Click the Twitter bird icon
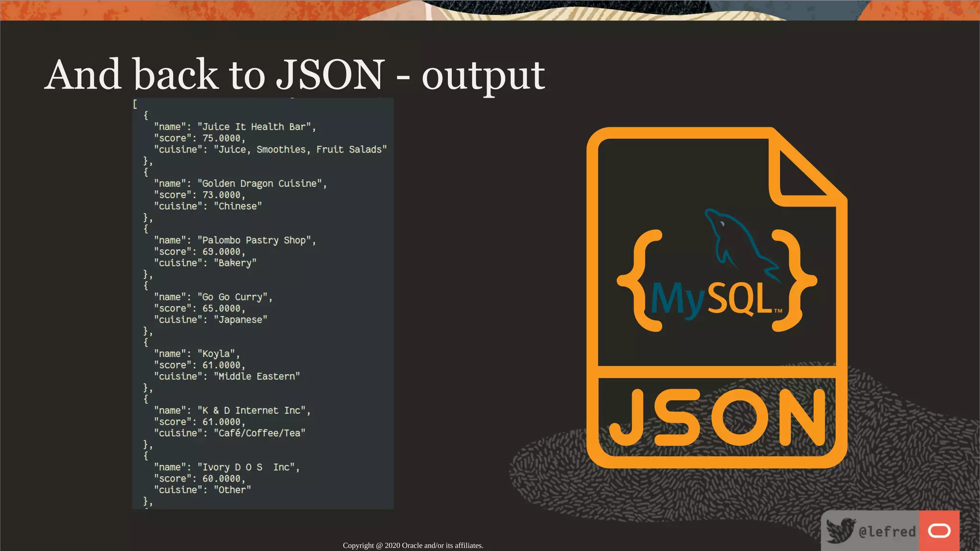 click(841, 530)
